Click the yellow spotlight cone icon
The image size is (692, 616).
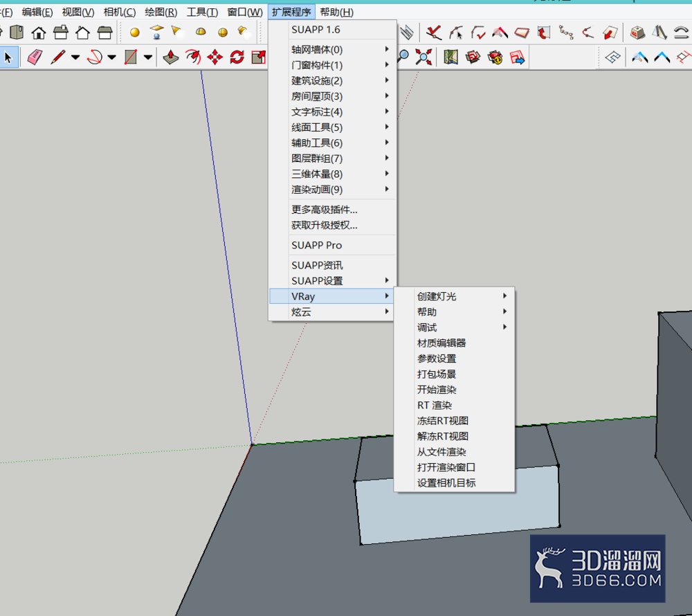176,31
